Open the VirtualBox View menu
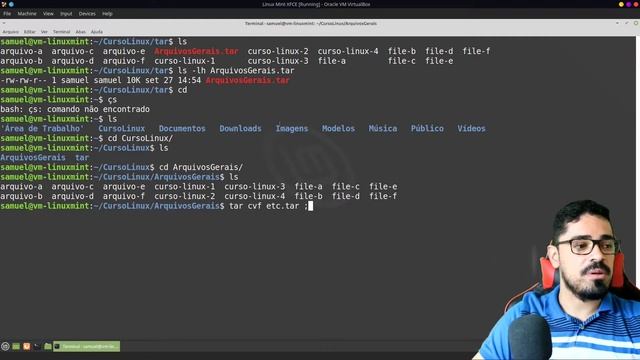Image resolution: width=640 pixels, height=360 pixels. point(48,14)
